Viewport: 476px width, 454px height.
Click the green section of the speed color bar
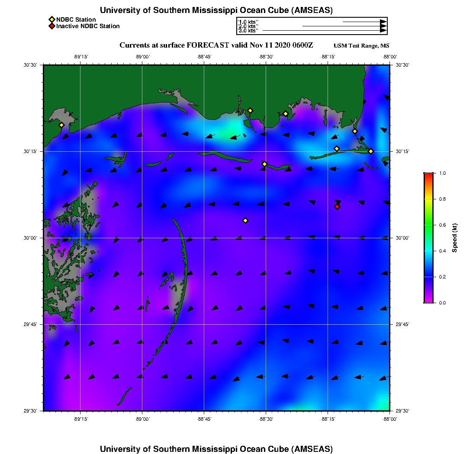click(x=429, y=225)
